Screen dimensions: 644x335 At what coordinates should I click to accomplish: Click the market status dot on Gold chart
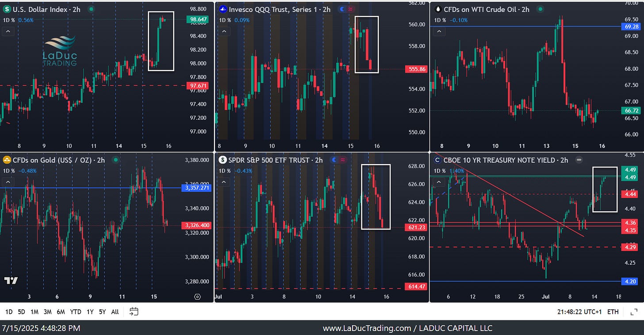click(x=115, y=160)
